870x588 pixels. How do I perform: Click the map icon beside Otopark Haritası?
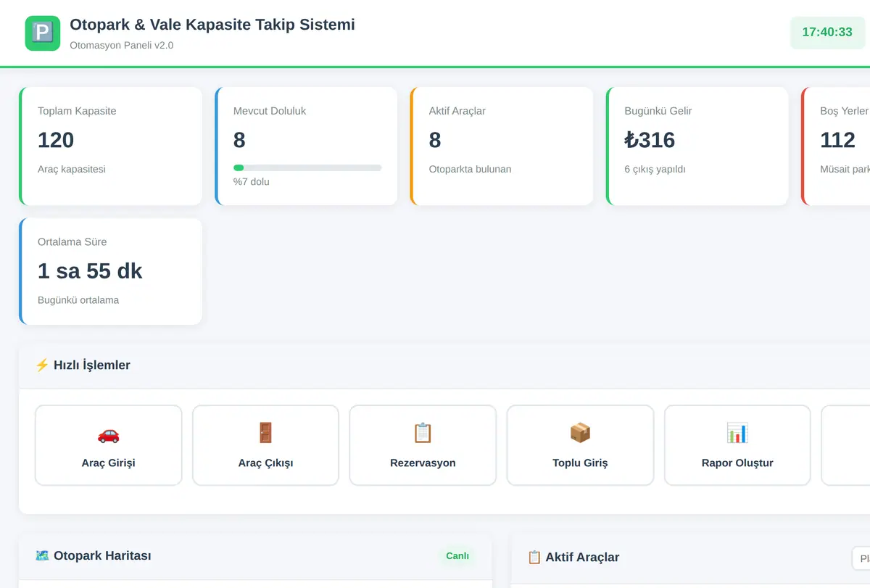tap(43, 556)
